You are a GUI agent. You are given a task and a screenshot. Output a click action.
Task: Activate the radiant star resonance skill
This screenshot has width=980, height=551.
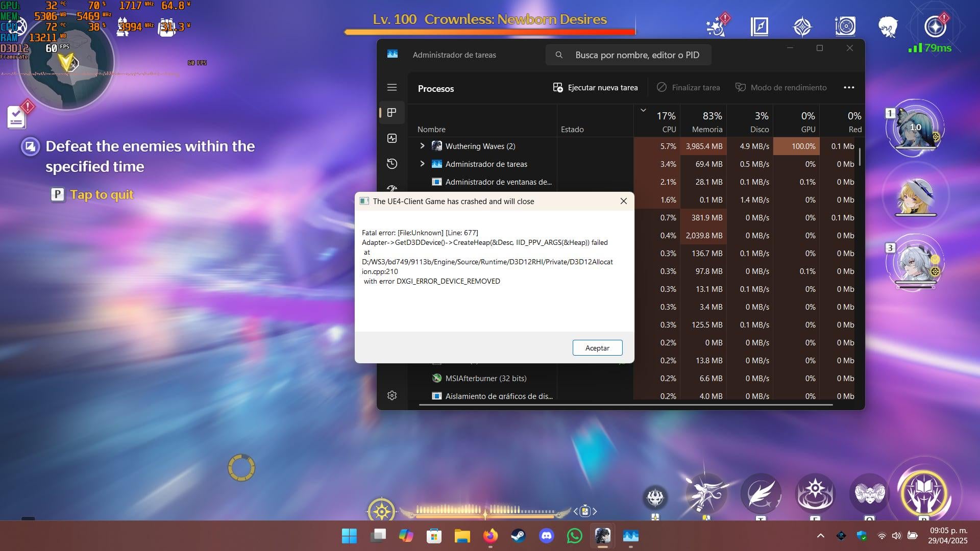[x=815, y=493]
